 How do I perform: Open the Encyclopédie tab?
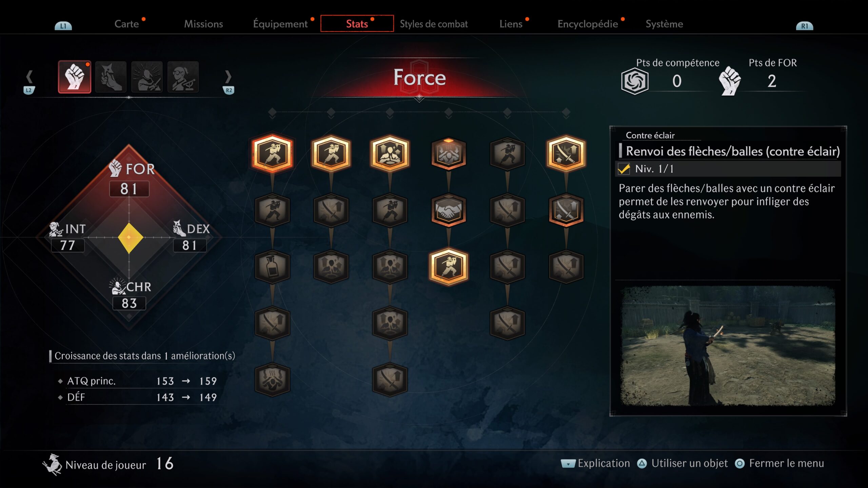[x=588, y=24]
